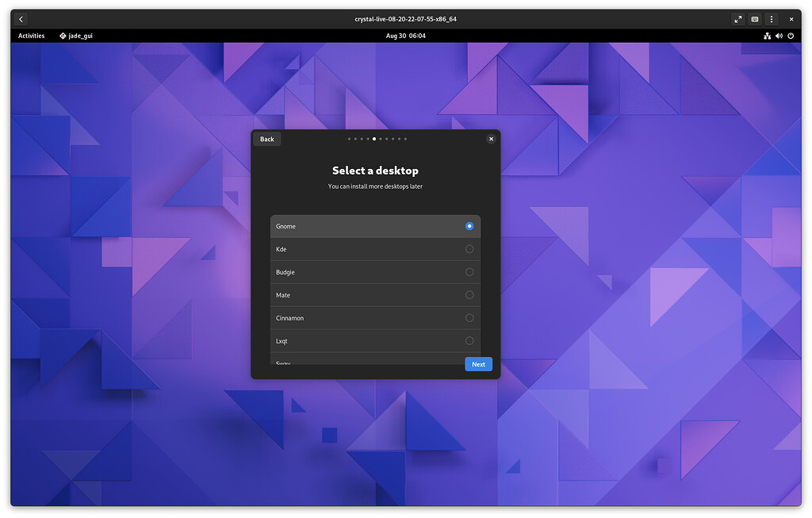This screenshot has height=518, width=812.
Task: Click Activities in the top panel
Action: coord(31,36)
